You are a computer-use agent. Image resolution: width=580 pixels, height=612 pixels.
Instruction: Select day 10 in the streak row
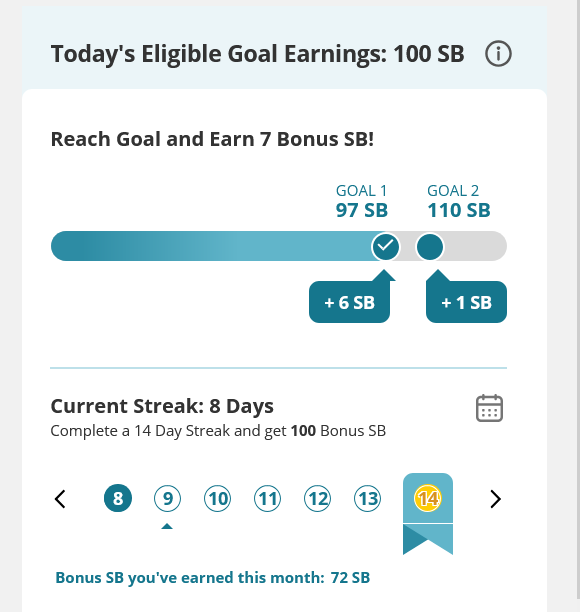point(217,498)
